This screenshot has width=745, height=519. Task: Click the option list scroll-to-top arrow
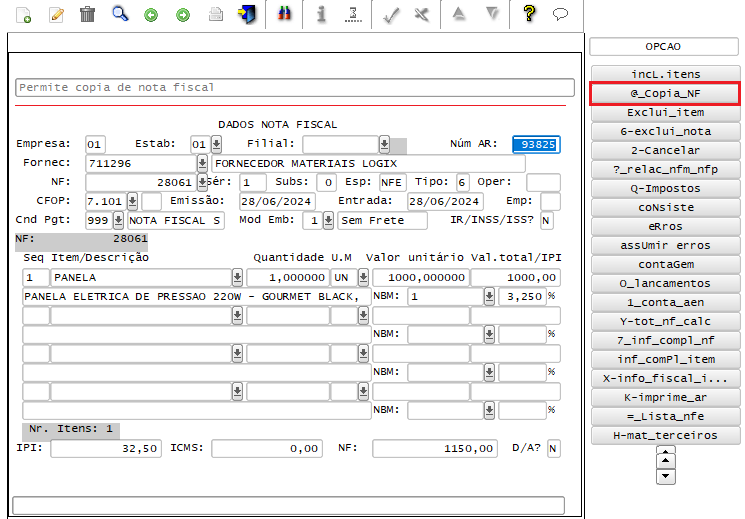pos(666,450)
